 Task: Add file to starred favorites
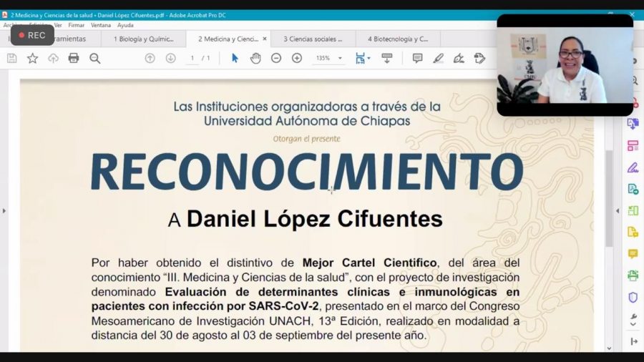click(32, 58)
